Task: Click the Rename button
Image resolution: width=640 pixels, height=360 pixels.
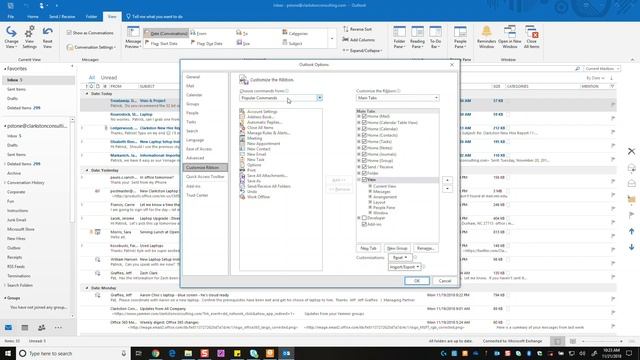Action: pos(425,248)
